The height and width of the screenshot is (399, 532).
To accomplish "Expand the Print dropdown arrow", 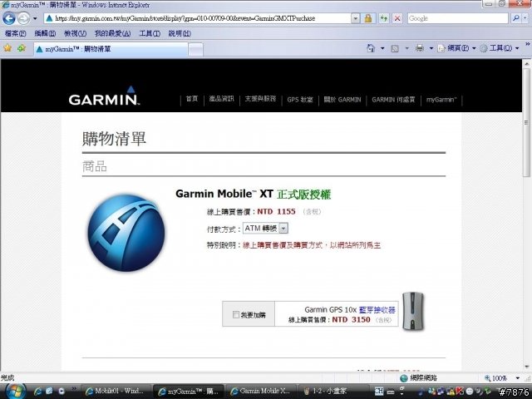I will pos(431,48).
